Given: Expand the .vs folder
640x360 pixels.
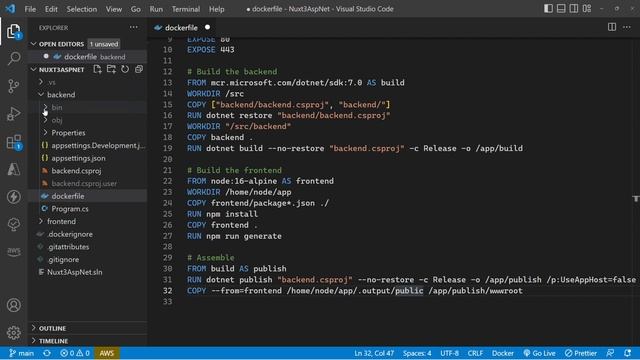Looking at the screenshot, I should coord(41,82).
